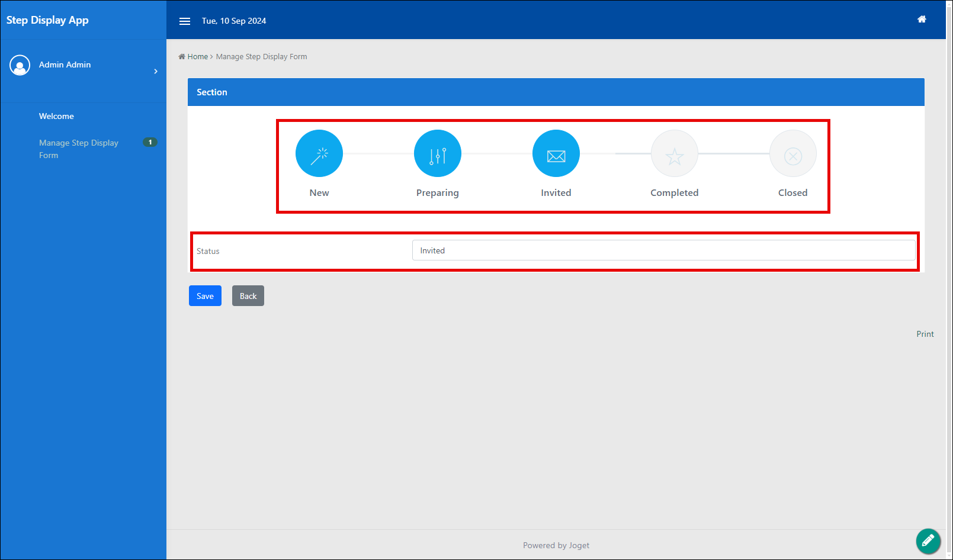Screen dimensions: 953x560
Task: Click the Step Display App title
Action: (x=47, y=20)
